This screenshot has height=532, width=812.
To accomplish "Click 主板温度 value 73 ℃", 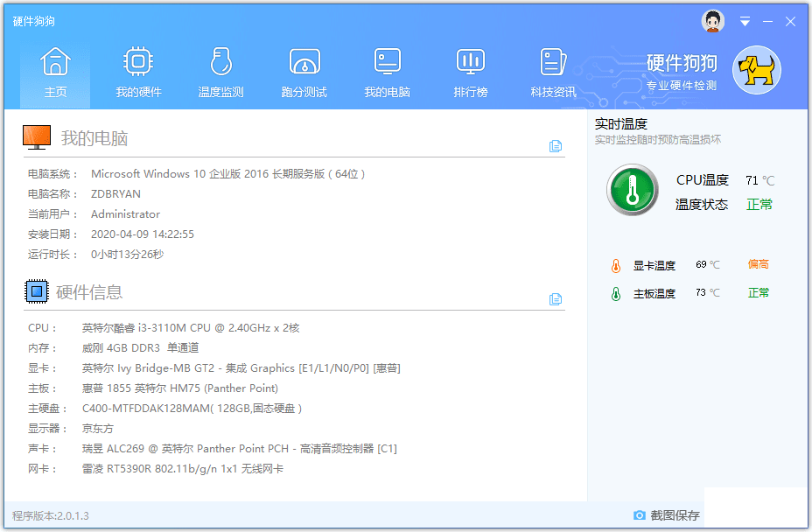I will coord(707,292).
